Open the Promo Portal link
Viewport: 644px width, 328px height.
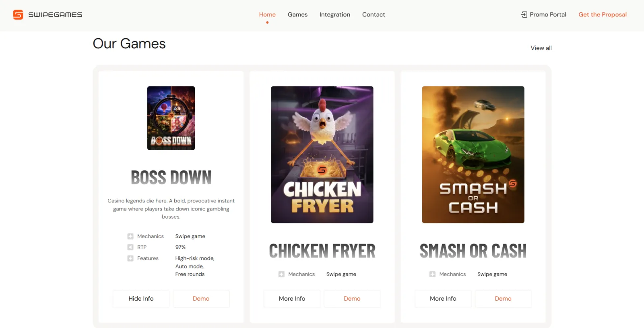point(548,14)
